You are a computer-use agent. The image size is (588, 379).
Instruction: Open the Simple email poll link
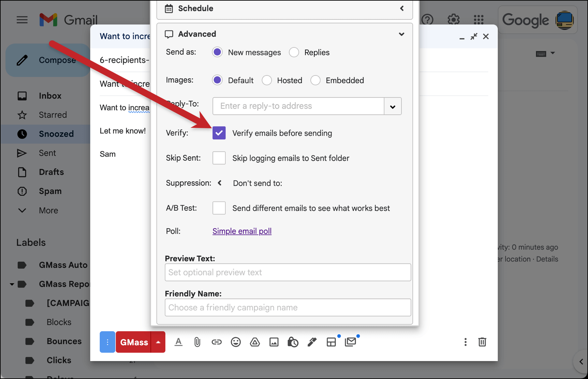point(242,231)
